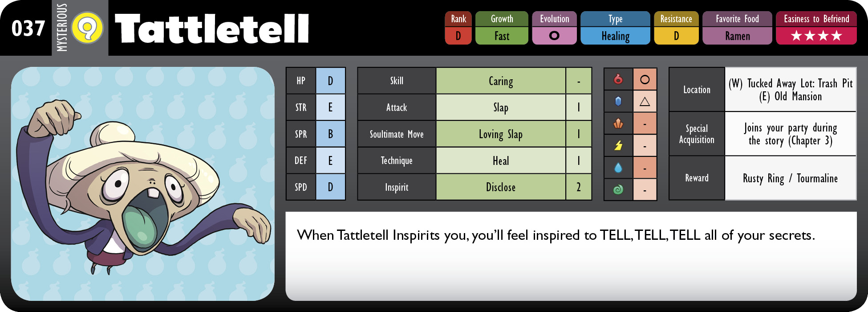This screenshot has width=868, height=312.
Task: Click the Tattletell character portrait
Action: tap(143, 184)
